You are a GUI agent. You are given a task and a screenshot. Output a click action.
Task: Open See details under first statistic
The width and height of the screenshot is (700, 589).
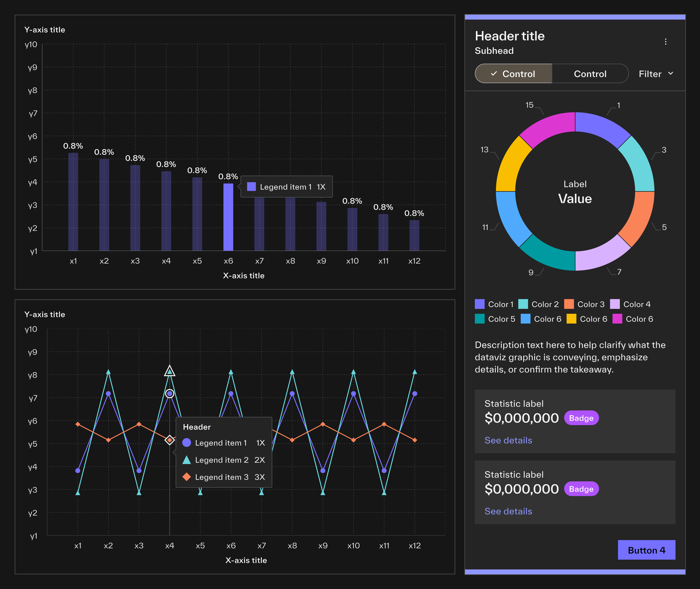(508, 440)
